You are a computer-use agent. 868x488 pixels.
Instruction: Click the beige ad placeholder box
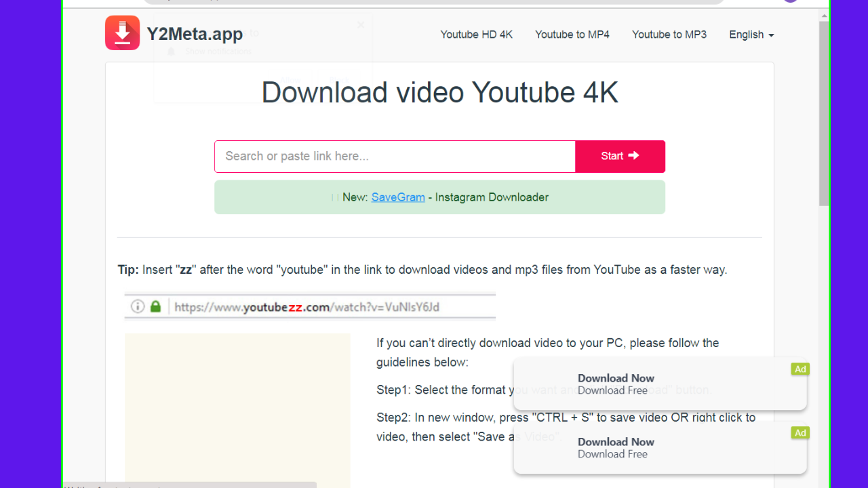(x=237, y=410)
